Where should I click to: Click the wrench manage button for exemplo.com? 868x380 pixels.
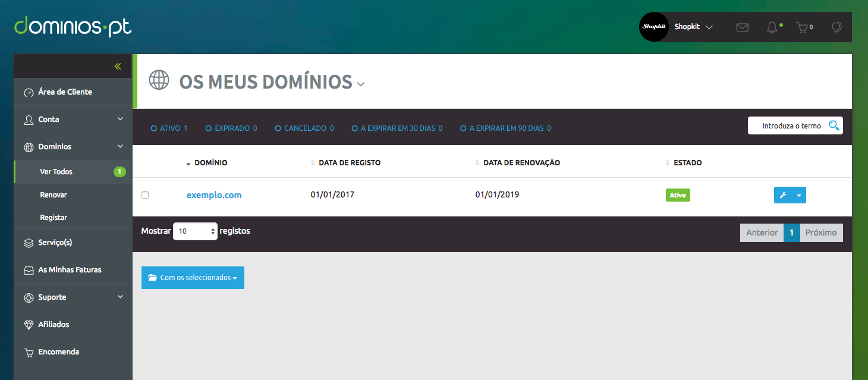(x=783, y=195)
